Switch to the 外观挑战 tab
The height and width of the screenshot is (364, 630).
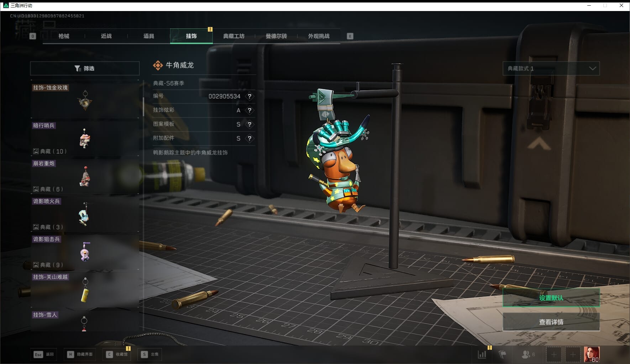click(319, 36)
